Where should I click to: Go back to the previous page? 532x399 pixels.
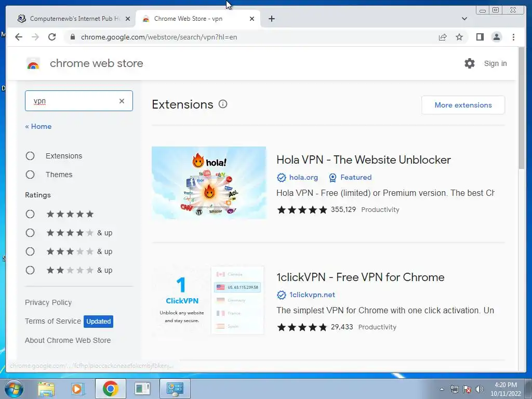coord(19,37)
